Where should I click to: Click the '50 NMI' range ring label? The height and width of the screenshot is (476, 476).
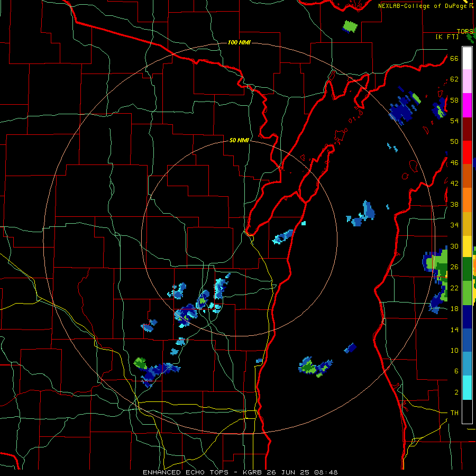point(239,140)
